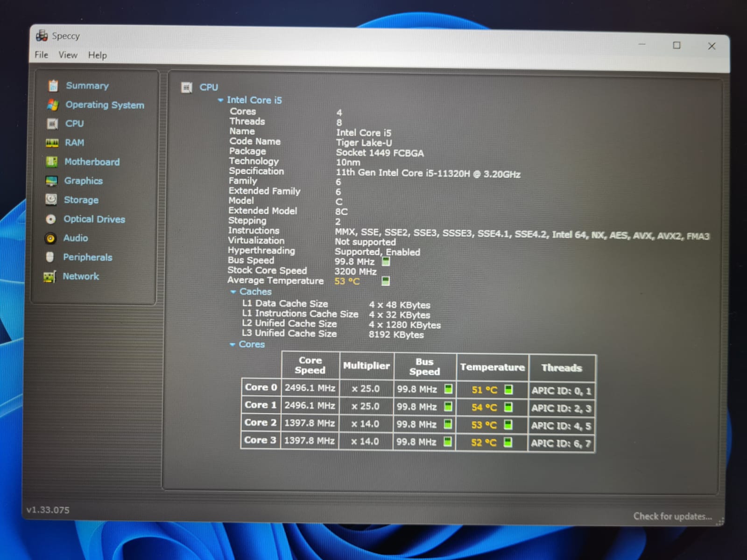Click the Storage hard-drive icon

51,200
